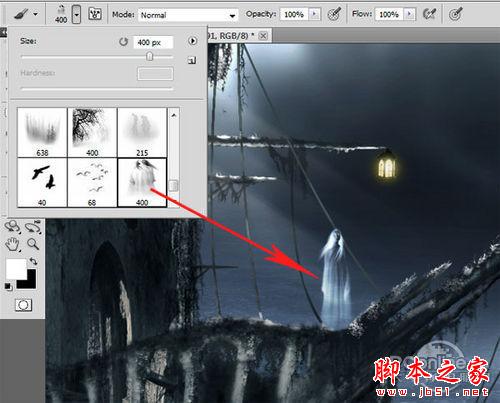Open the Brush tool preset picker
The width and height of the screenshot is (500, 403).
pyautogui.click(x=22, y=14)
